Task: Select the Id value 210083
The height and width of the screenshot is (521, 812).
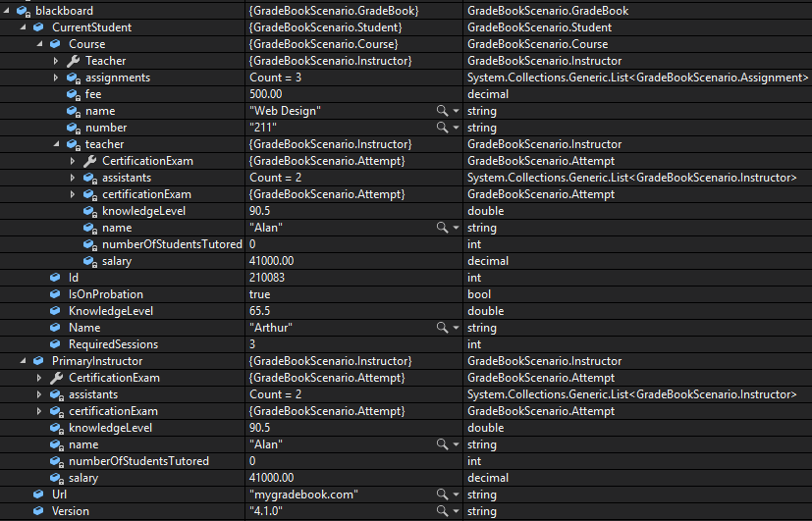Action: click(267, 278)
